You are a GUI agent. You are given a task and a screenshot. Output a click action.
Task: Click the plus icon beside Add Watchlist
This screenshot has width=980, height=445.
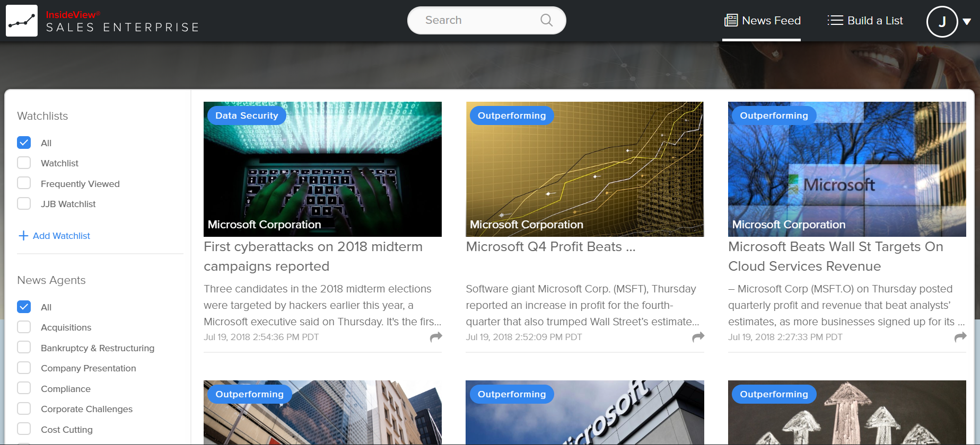(x=23, y=236)
